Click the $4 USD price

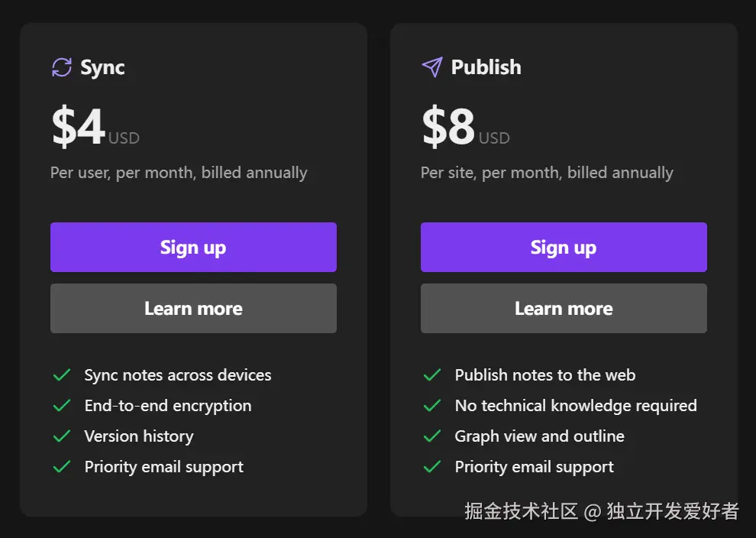point(95,126)
